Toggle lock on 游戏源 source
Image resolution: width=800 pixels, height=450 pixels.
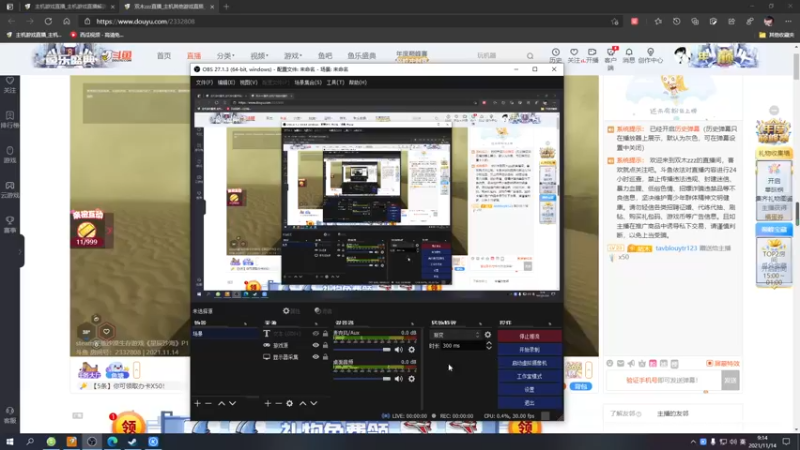(x=325, y=345)
